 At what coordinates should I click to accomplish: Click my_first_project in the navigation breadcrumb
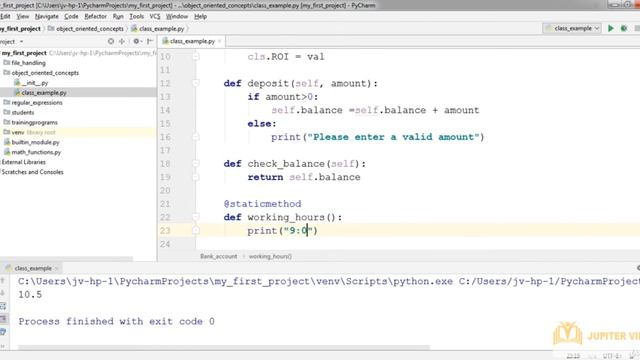(20, 29)
